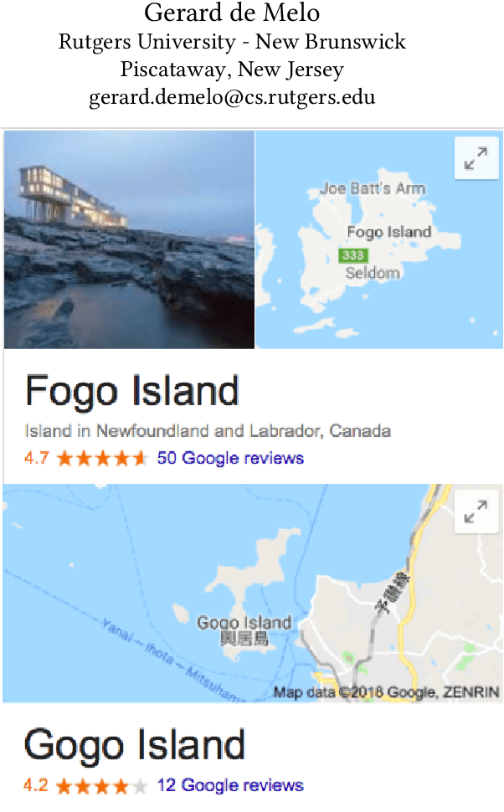This screenshot has height=812, width=504.
Task: Click the gerard.demelo@cs.rutgers.edu email address
Action: (x=232, y=97)
